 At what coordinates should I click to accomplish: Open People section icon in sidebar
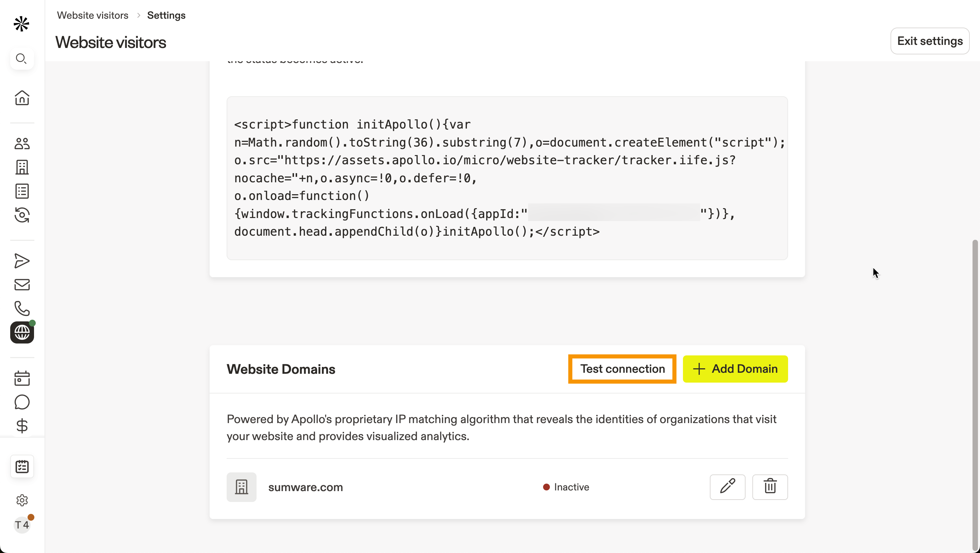[x=22, y=144]
